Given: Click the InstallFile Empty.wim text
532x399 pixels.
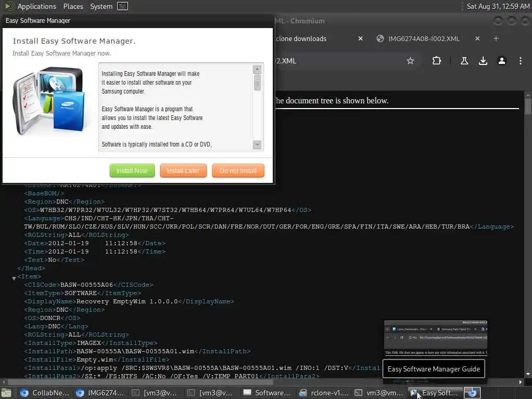Looking at the screenshot, I should tap(97, 360).
